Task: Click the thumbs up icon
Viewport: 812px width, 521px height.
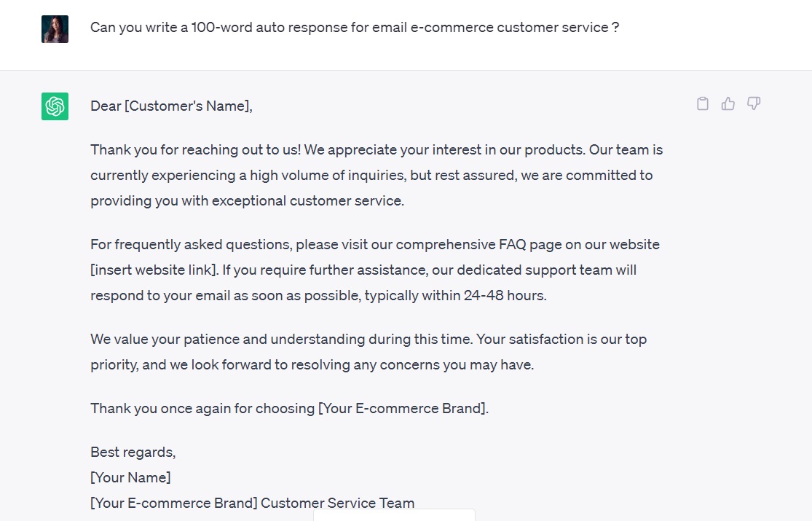Action: [x=728, y=103]
